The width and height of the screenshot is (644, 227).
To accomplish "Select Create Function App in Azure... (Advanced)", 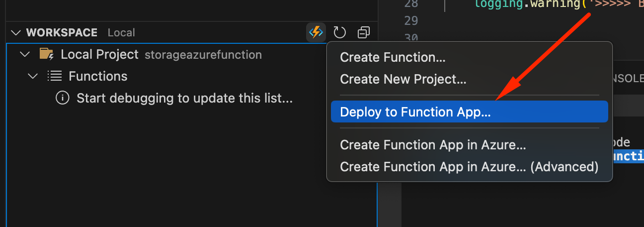I will [x=469, y=166].
